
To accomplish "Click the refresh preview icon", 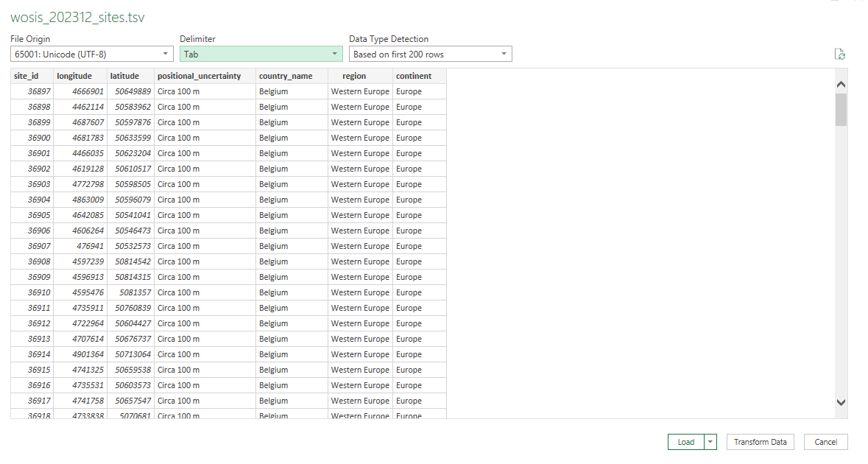I will click(840, 54).
